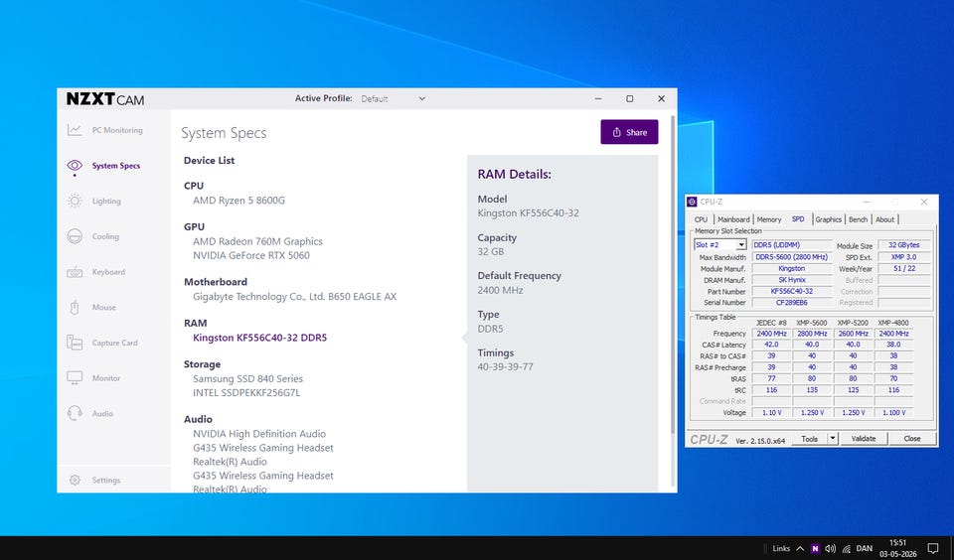Click the DAN input language indicator
This screenshot has width=954, height=560.
pyautogui.click(x=864, y=548)
